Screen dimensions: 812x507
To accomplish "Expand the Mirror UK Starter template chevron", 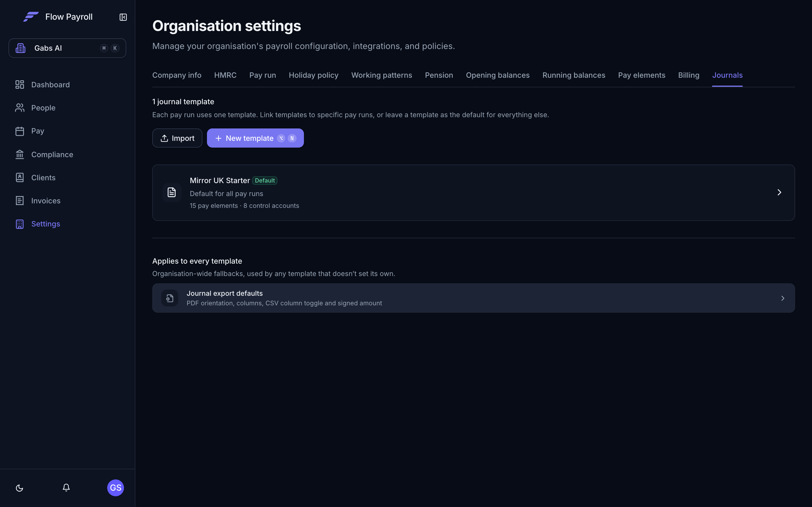I will pyautogui.click(x=779, y=192).
